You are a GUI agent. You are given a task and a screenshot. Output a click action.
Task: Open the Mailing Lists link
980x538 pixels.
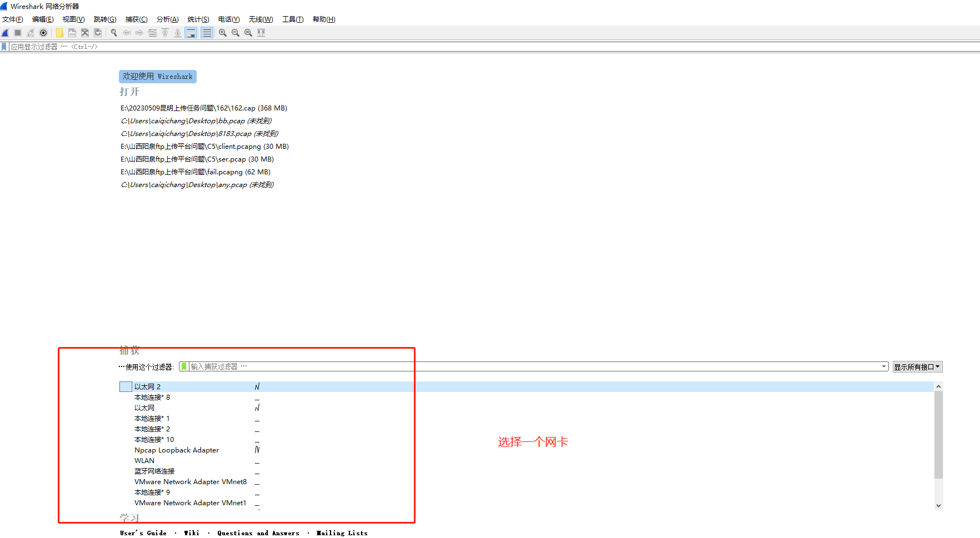[342, 533]
